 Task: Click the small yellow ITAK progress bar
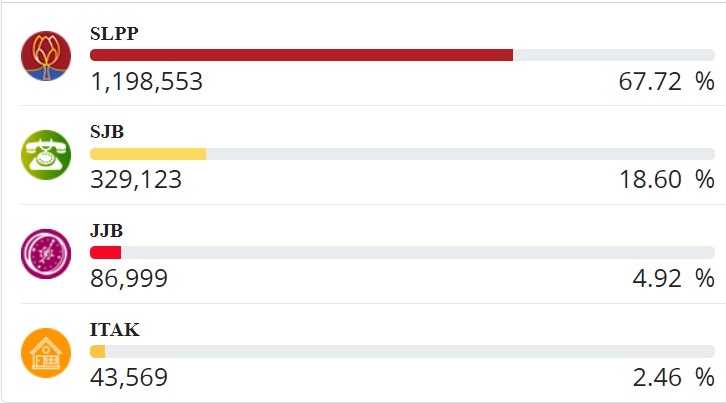(97, 352)
